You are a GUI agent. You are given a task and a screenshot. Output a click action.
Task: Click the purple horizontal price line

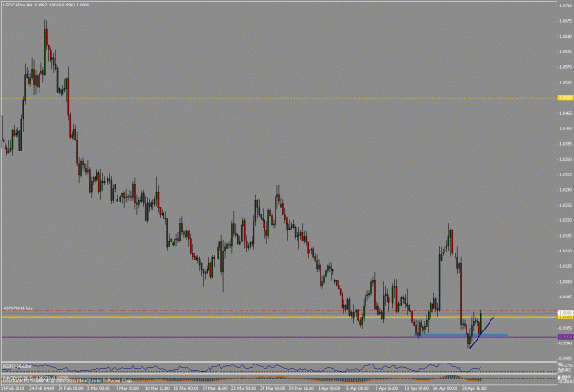tap(278, 337)
